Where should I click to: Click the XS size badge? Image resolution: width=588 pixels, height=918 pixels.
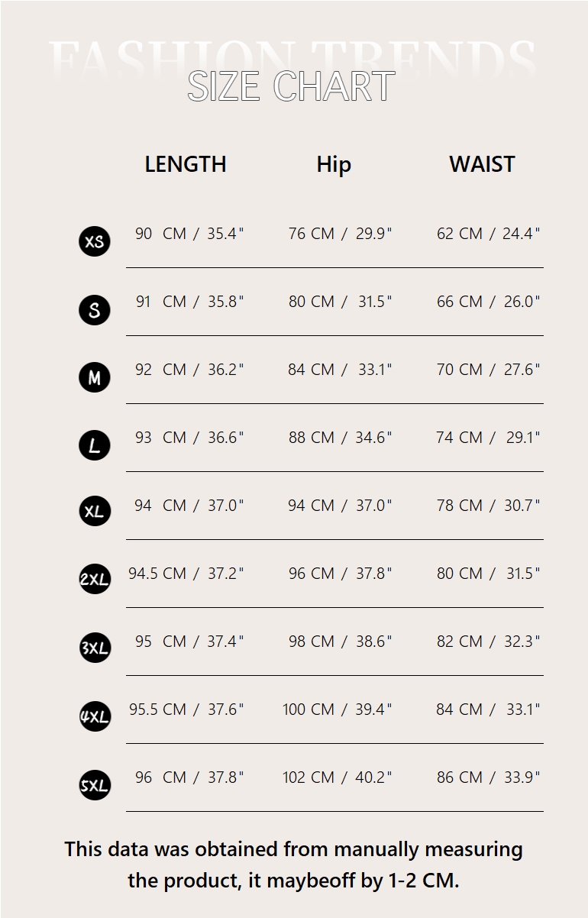coord(95,241)
